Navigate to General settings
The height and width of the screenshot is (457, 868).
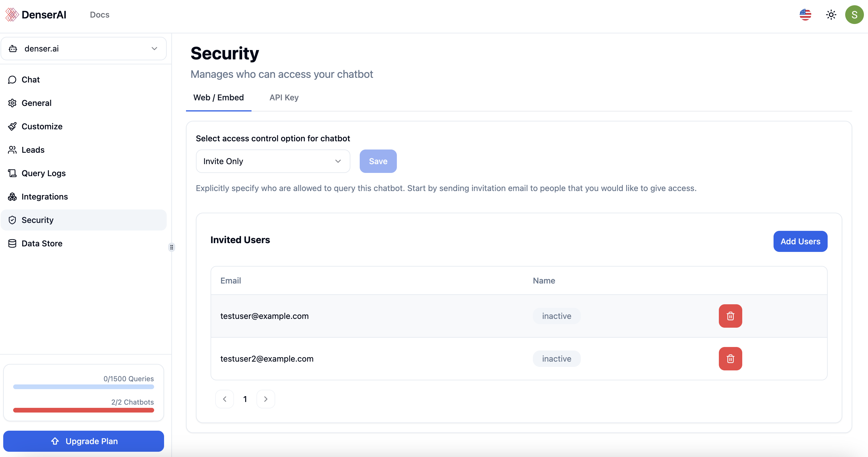36,103
